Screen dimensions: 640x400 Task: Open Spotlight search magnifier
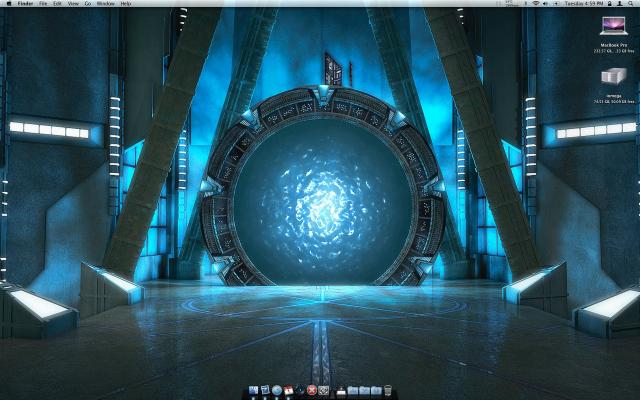coord(631,3)
